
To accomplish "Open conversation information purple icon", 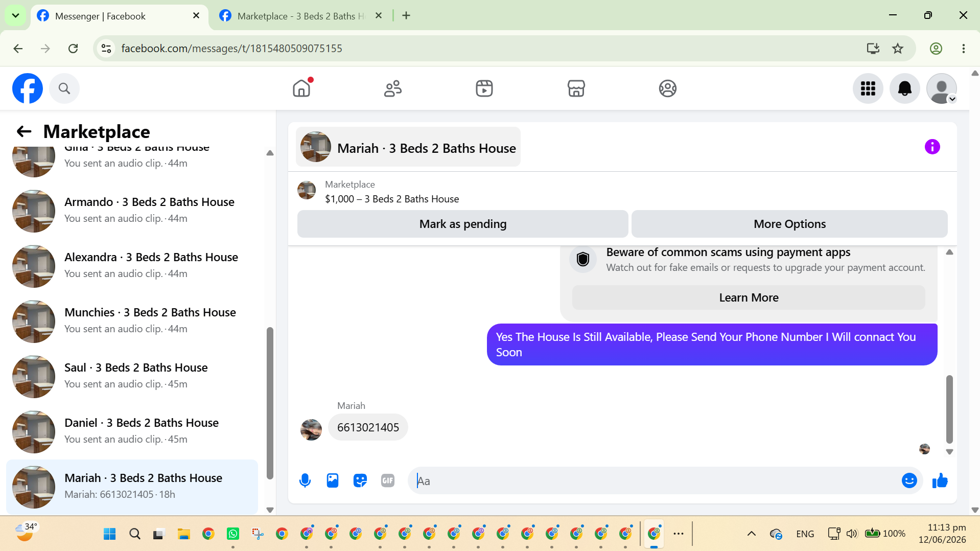I will [x=932, y=147].
